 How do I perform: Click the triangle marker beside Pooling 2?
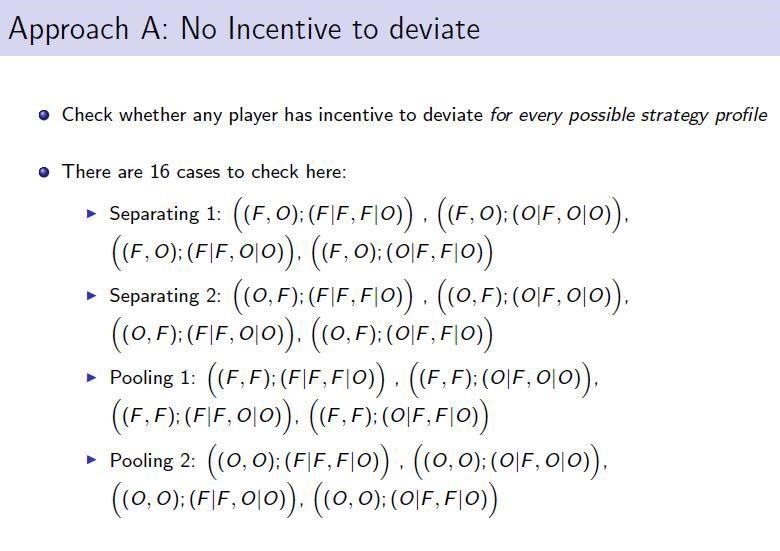click(93, 461)
